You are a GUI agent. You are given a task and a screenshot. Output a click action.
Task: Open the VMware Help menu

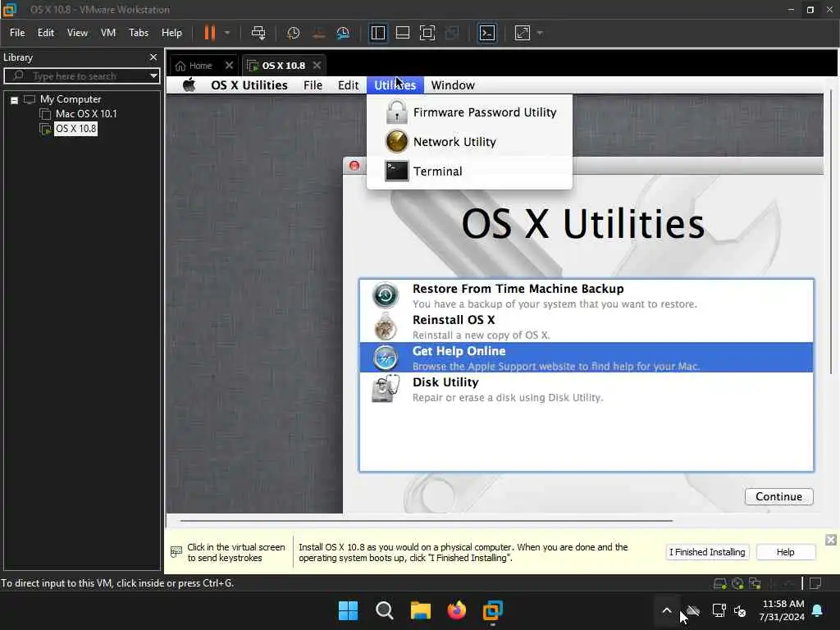[171, 33]
